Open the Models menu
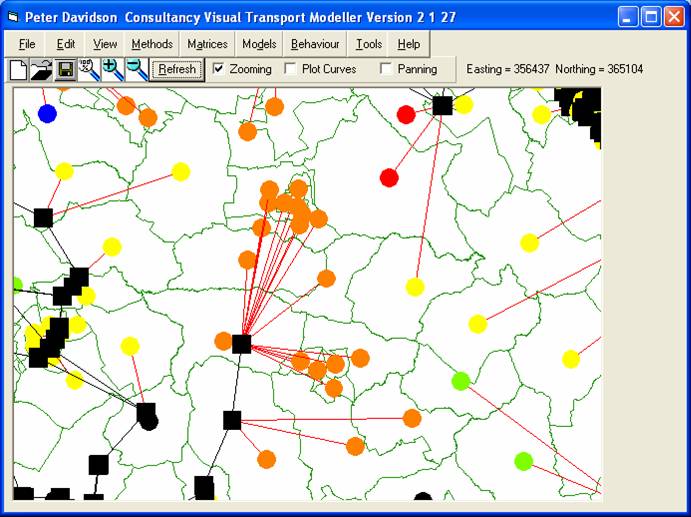 click(259, 44)
